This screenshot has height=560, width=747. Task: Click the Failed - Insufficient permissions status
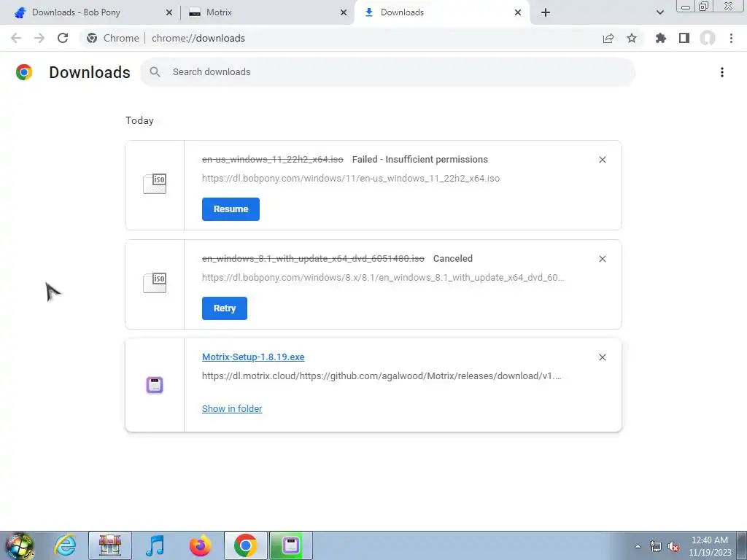(x=419, y=160)
